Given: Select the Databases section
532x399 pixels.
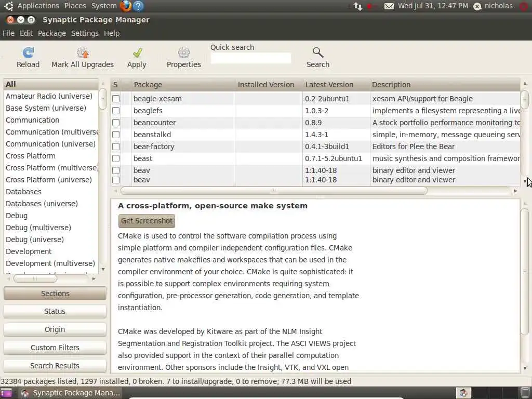Looking at the screenshot, I should click(51, 192).
